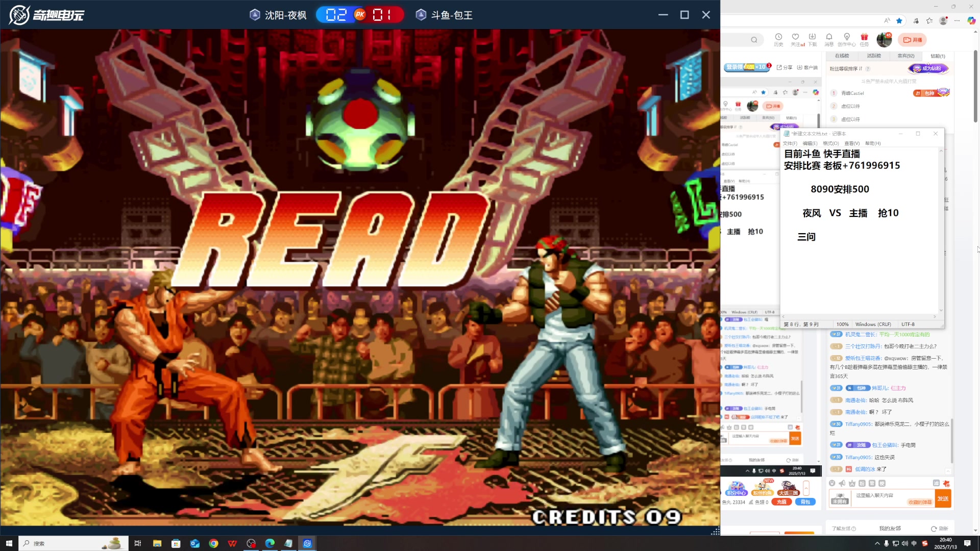The image size is (980, 551).
Task: Open the Copilot icon in Edge
Action: click(971, 20)
